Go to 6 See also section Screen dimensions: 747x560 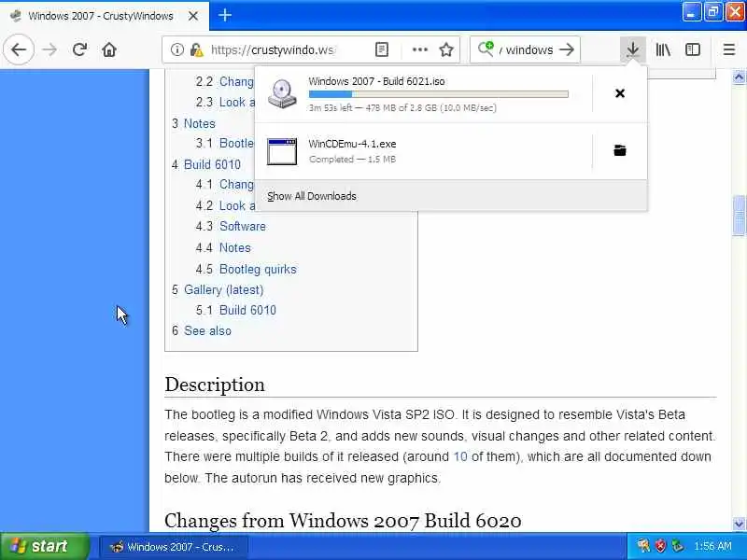[202, 330]
